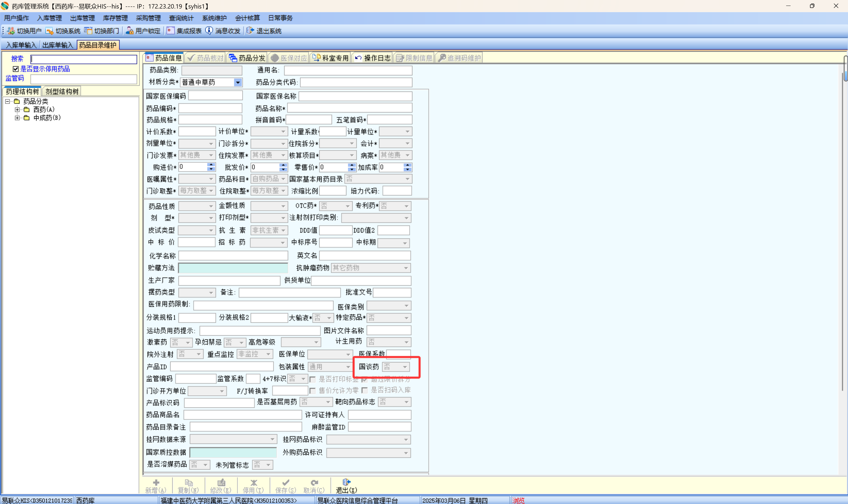The width and height of the screenshot is (848, 504).
Task: Click the 切换系统 toolbar icon
Action: point(49,31)
